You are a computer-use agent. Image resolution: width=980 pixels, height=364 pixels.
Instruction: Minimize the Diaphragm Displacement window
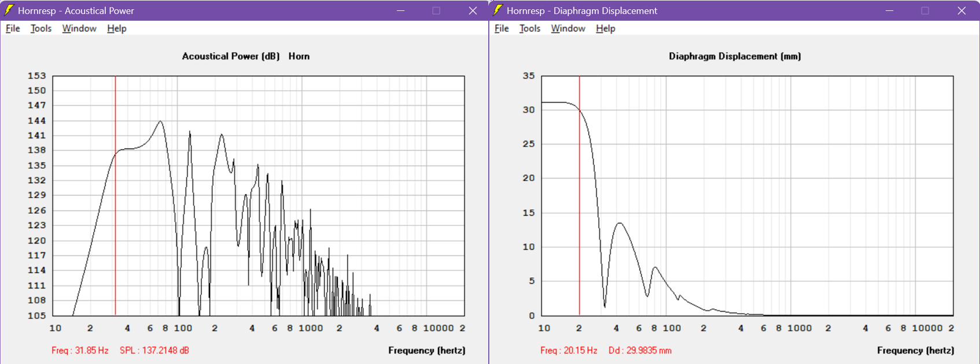pos(889,10)
